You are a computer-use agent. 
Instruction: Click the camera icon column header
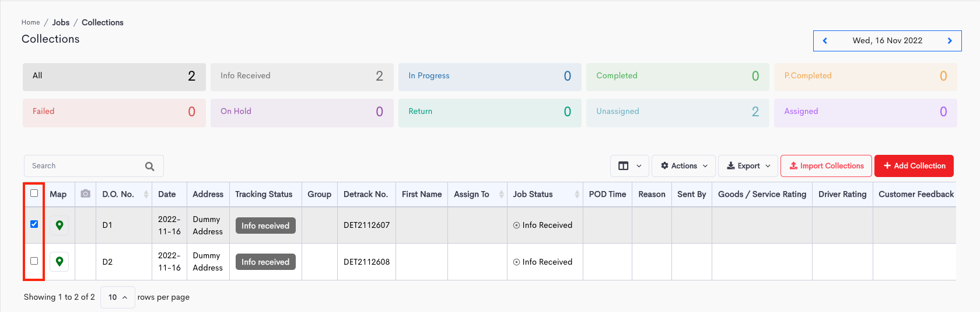85,194
